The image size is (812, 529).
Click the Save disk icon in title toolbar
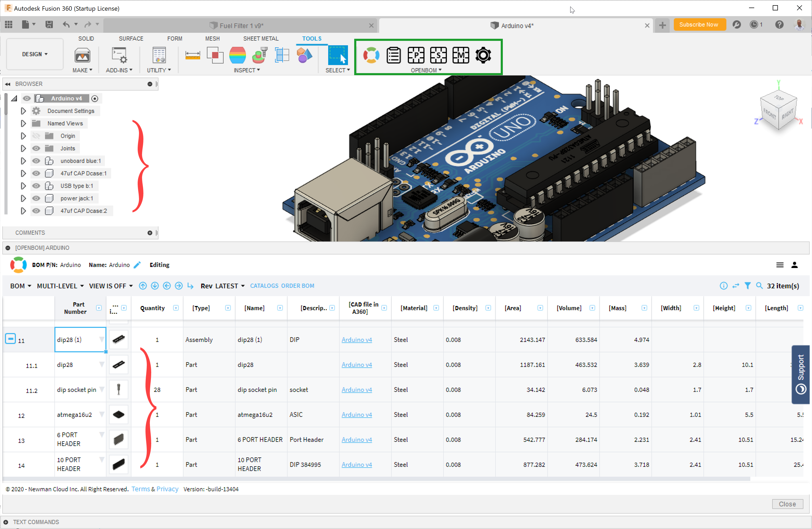coord(49,24)
